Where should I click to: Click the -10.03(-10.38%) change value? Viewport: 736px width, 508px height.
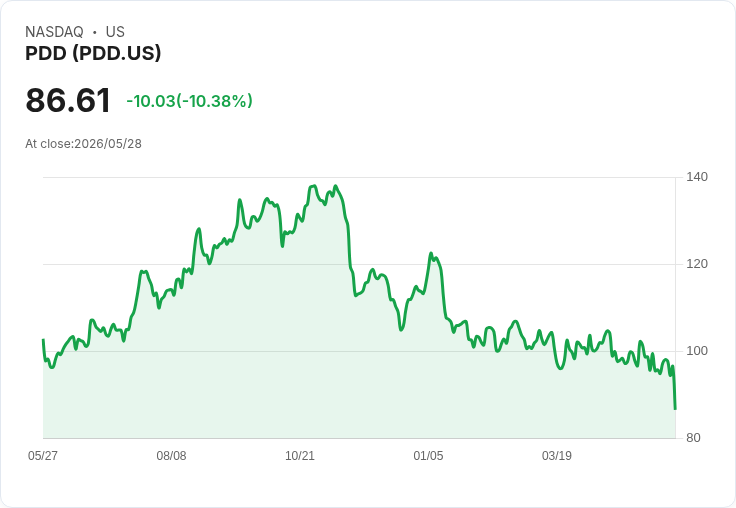tap(190, 101)
